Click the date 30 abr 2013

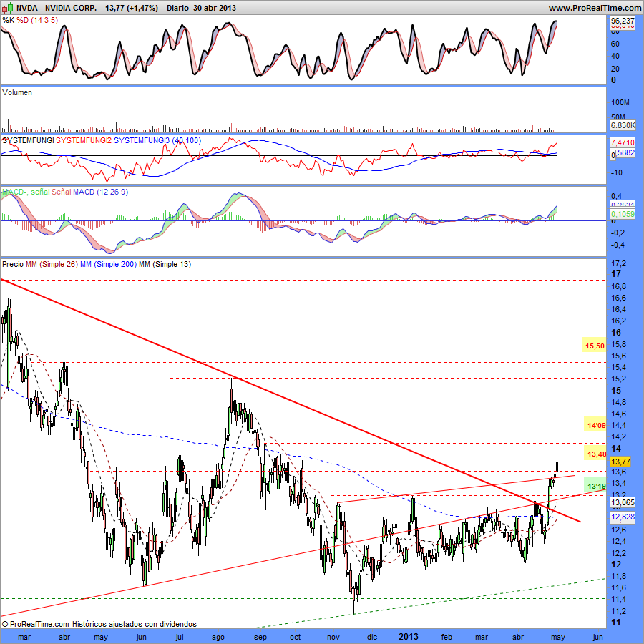point(215,8)
